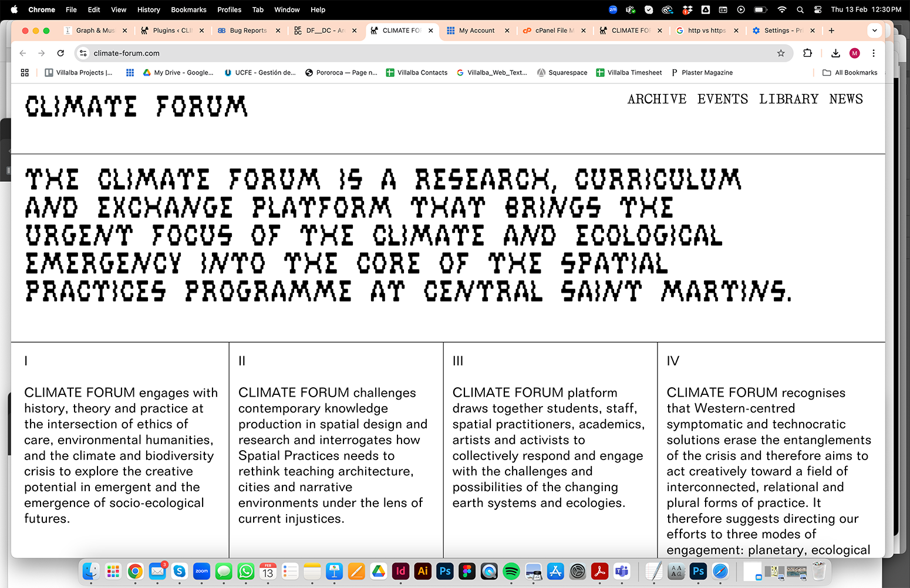The height and width of the screenshot is (588, 910).
Task: Open the three-dot Chrome menu
Action: click(874, 53)
